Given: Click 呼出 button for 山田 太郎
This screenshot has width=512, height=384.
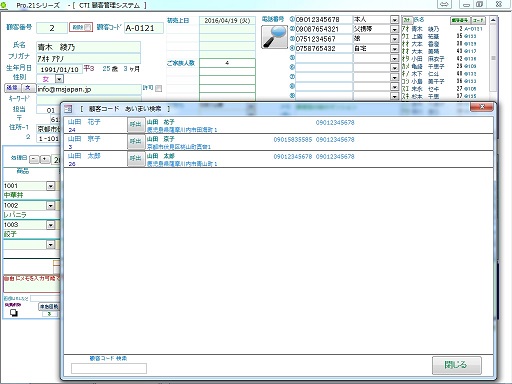Looking at the screenshot, I should pyautogui.click(x=136, y=158).
